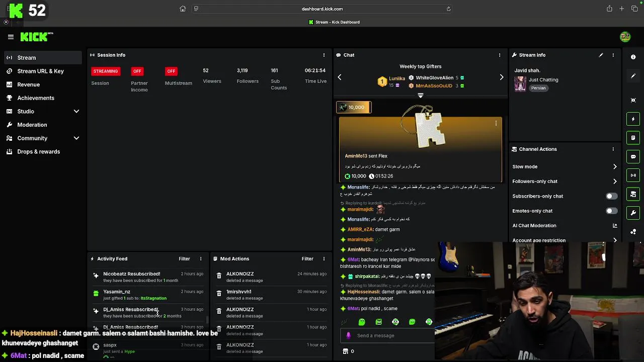Go to the Safari home button
This screenshot has width=644, height=362.
coord(183,9)
